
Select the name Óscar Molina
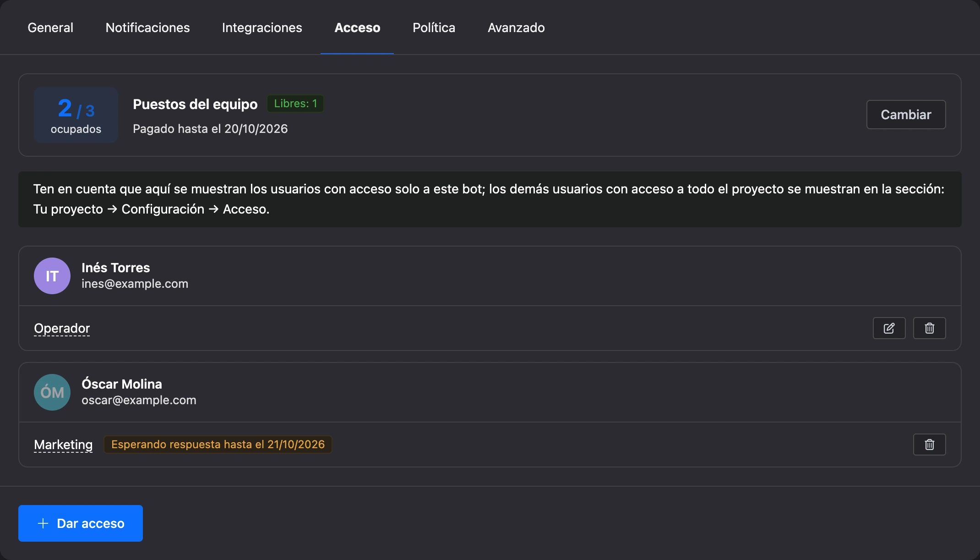pyautogui.click(x=122, y=384)
